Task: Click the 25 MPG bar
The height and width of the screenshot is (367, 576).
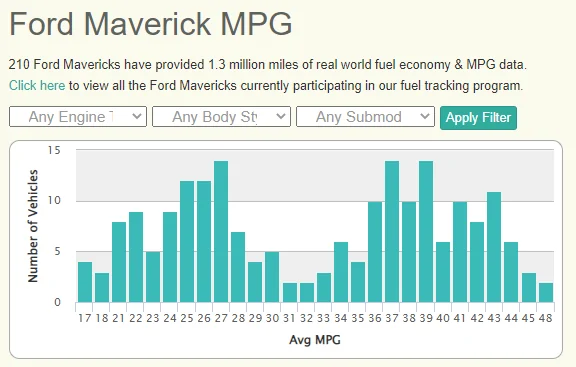Action: 187,242
